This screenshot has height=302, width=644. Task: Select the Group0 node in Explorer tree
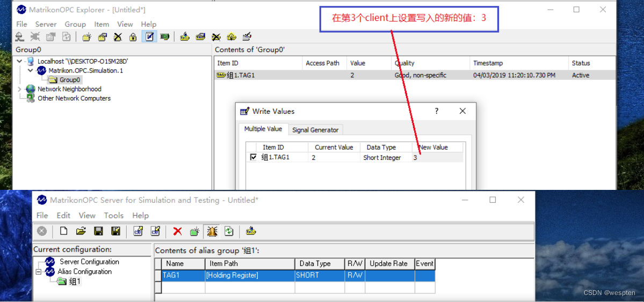[x=69, y=79]
